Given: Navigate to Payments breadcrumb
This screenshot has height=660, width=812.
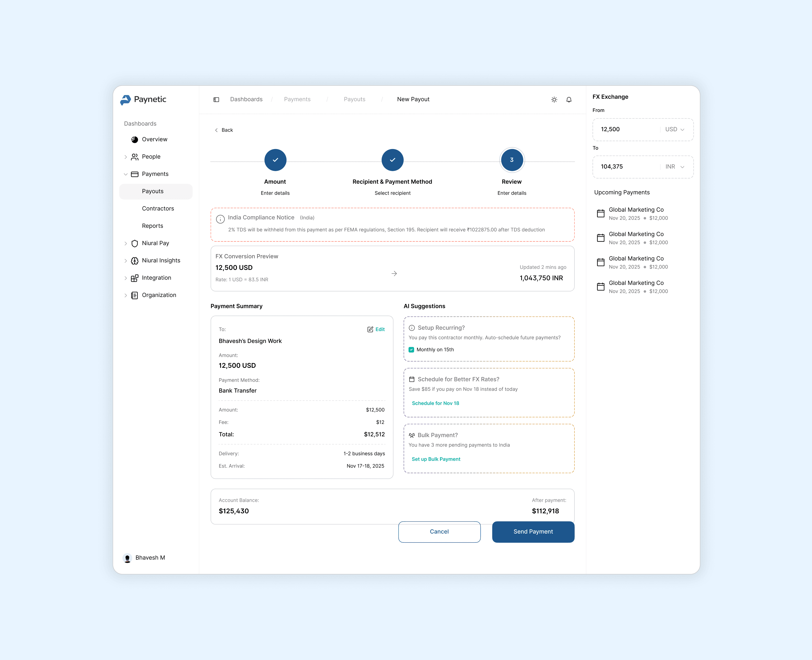Looking at the screenshot, I should (297, 99).
